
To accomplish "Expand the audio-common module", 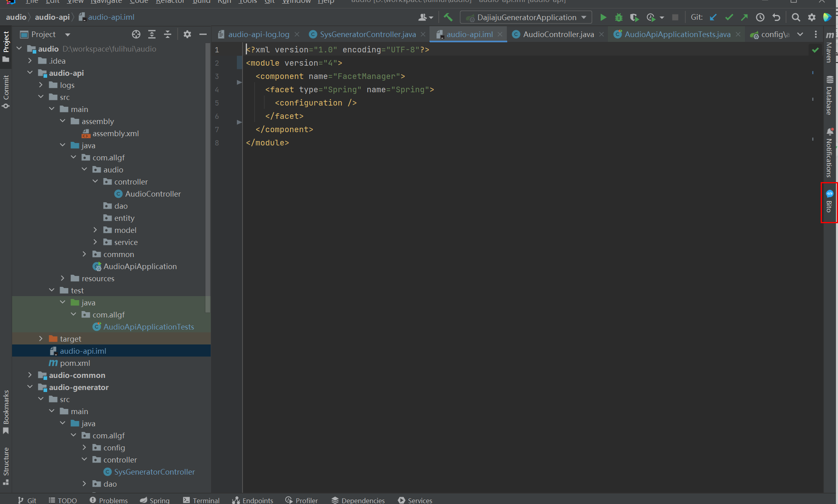I will 30,375.
